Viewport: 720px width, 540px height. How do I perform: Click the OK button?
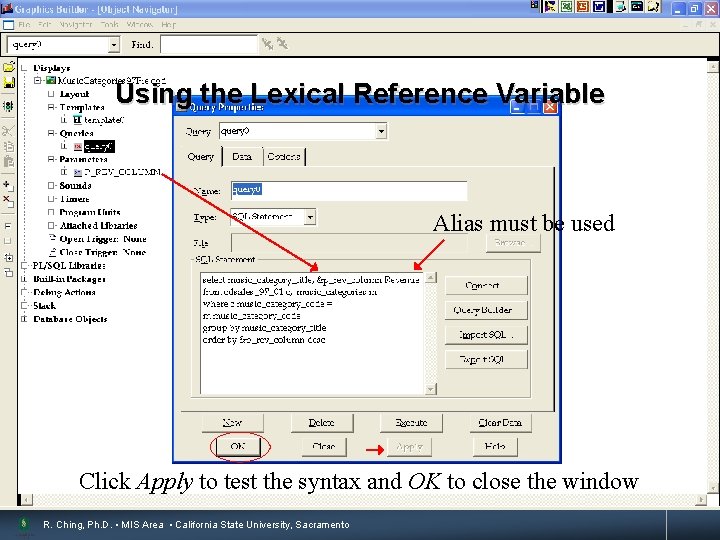[x=238, y=446]
